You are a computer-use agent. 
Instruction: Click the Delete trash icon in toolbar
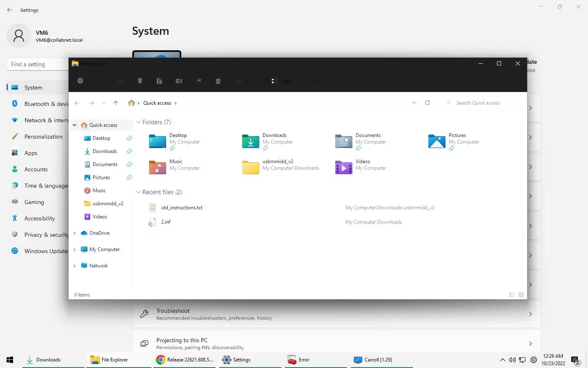coord(218,81)
